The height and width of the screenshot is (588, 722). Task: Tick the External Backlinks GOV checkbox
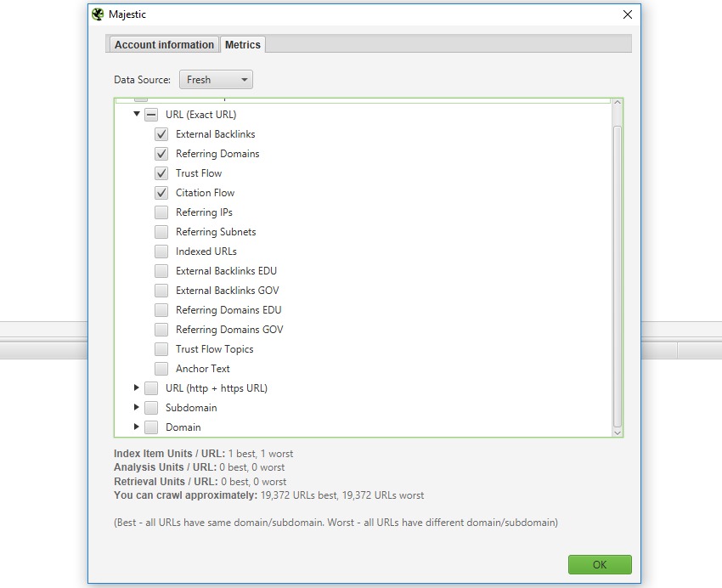point(161,291)
